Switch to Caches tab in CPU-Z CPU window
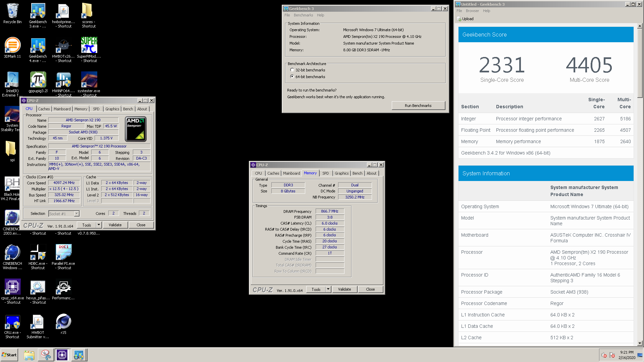 pos(44,109)
